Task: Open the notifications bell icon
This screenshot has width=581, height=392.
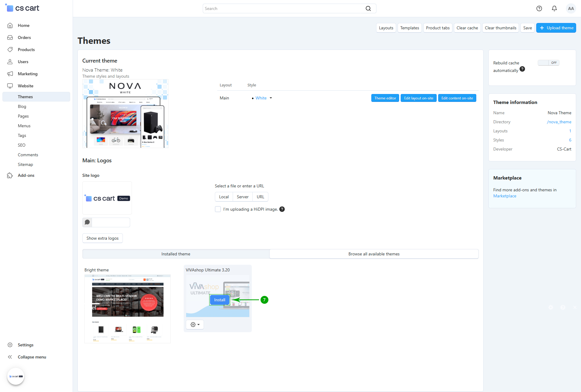Action: pyautogui.click(x=554, y=8)
